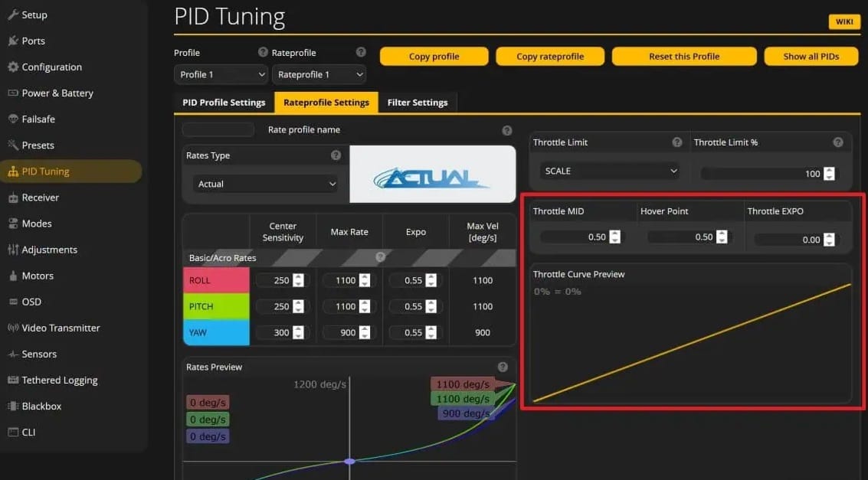Open the Profile 1 dropdown
This screenshot has width=868, height=480.
tap(221, 74)
